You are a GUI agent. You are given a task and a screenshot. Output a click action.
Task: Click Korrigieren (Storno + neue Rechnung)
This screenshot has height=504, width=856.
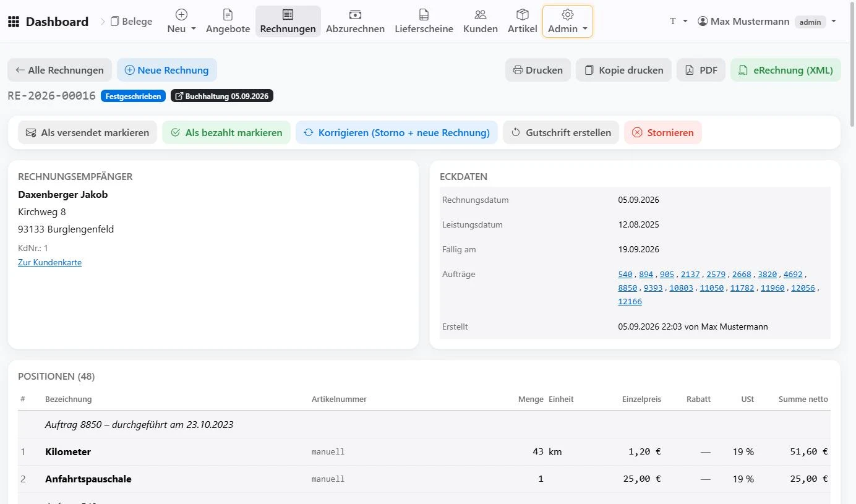pos(396,132)
